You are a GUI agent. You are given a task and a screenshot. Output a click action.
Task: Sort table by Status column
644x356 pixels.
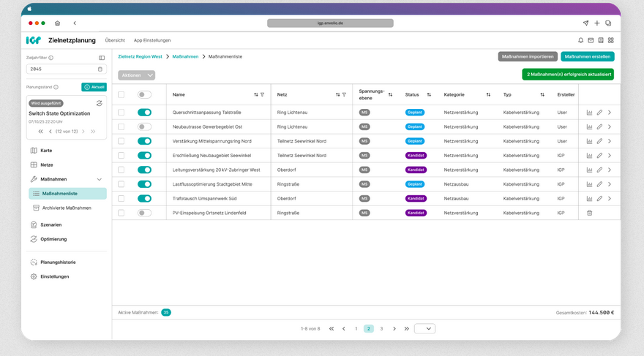(429, 94)
